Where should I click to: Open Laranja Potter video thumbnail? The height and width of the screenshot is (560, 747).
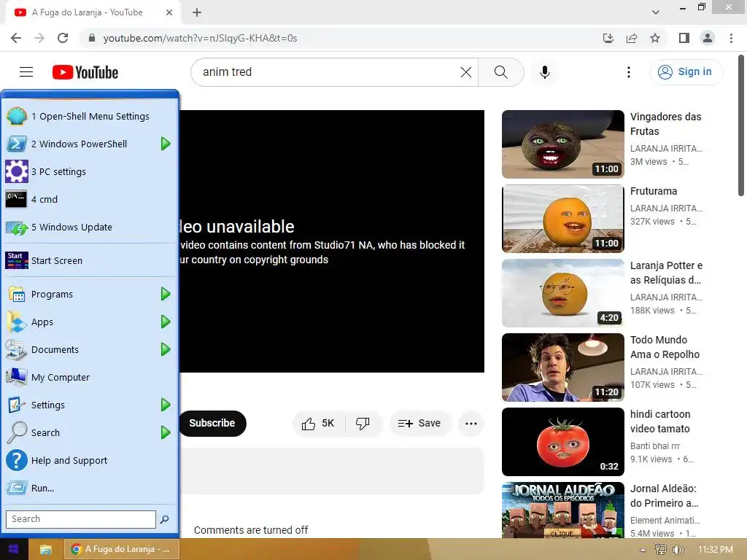tap(562, 293)
